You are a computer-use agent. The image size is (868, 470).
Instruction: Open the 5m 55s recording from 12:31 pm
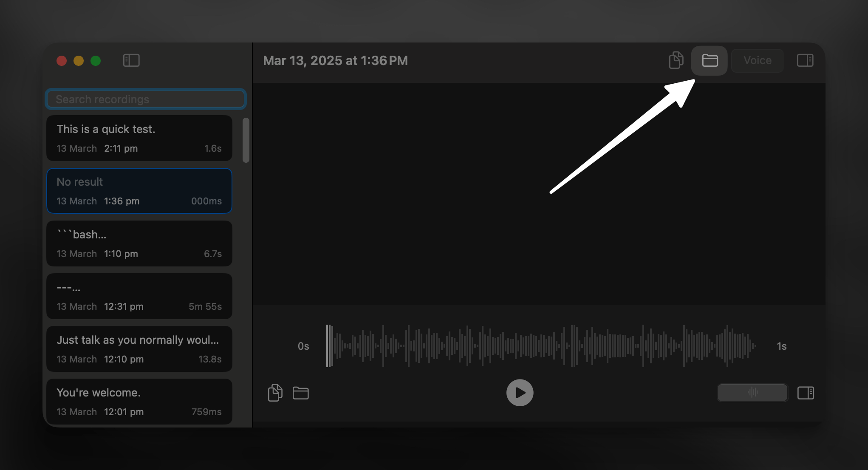[x=139, y=296]
